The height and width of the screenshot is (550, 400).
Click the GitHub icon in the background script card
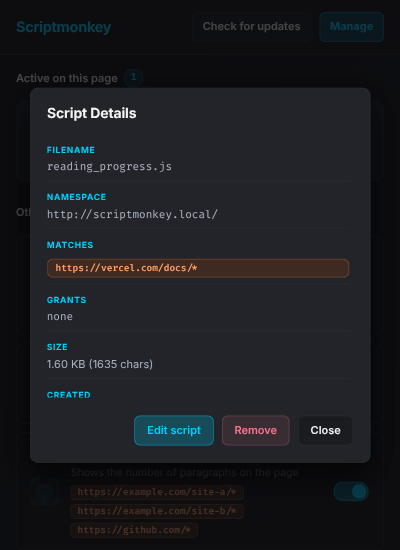(45, 491)
